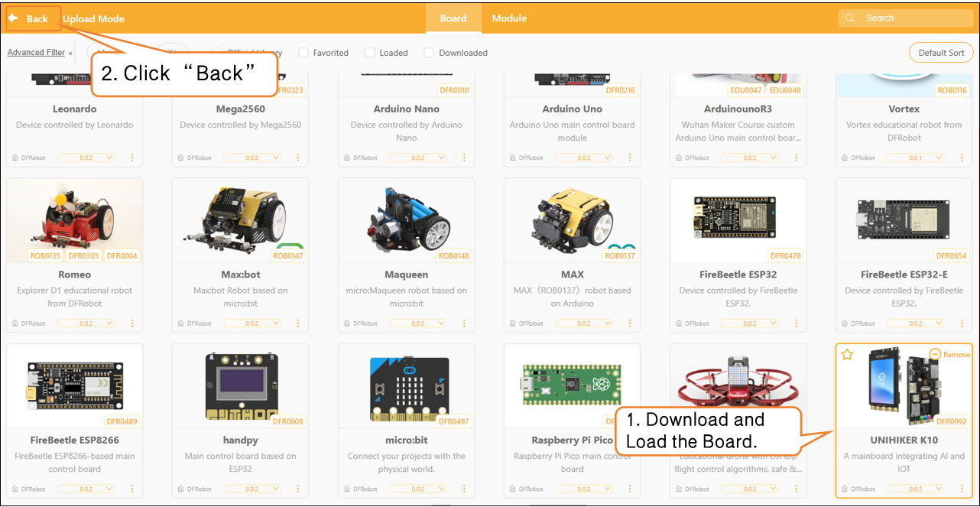This screenshot has width=980, height=507.
Task: Click the search magnifier icon
Action: [x=852, y=18]
